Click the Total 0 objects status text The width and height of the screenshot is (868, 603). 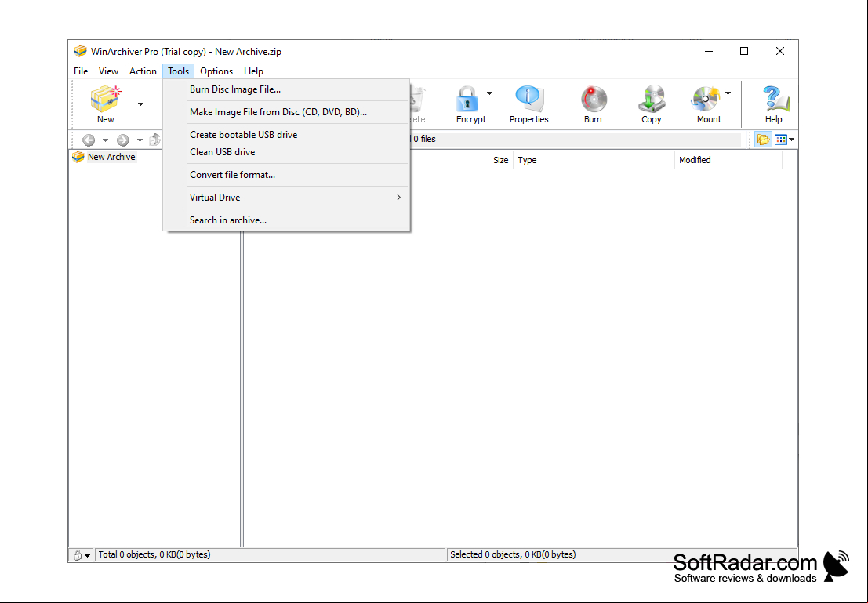pos(154,554)
